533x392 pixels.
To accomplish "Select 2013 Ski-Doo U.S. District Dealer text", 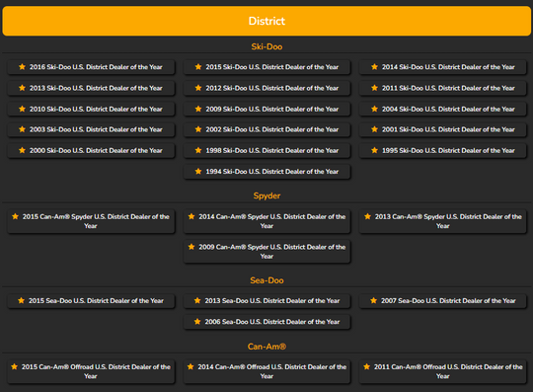I will click(x=96, y=88).
